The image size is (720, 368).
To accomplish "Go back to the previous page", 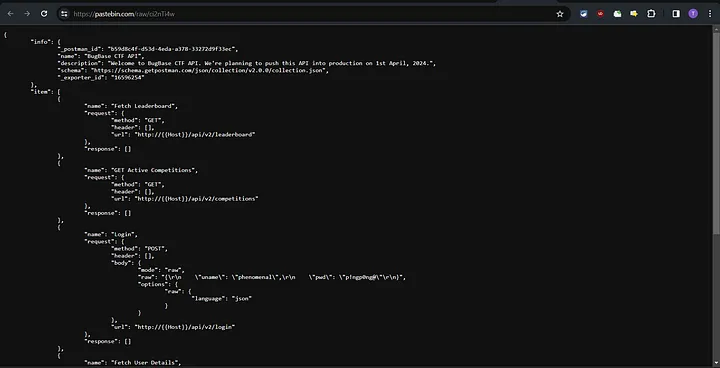I will 11,14.
